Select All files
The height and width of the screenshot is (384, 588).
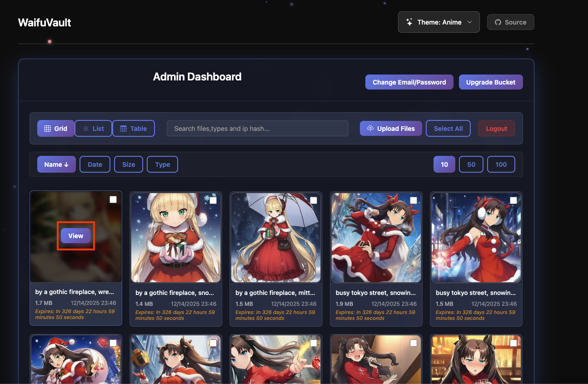tap(448, 129)
